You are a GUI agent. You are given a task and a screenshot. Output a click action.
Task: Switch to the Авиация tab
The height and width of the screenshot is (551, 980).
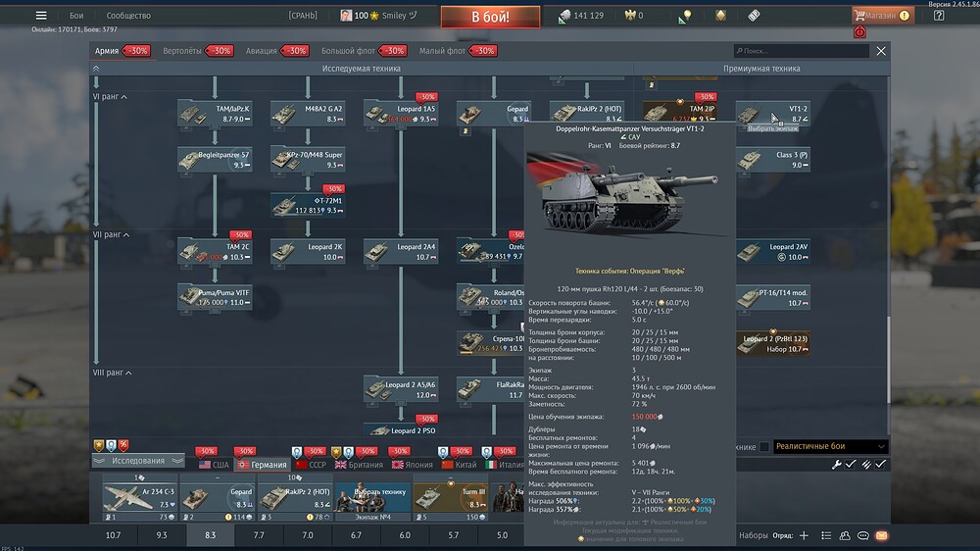261,51
